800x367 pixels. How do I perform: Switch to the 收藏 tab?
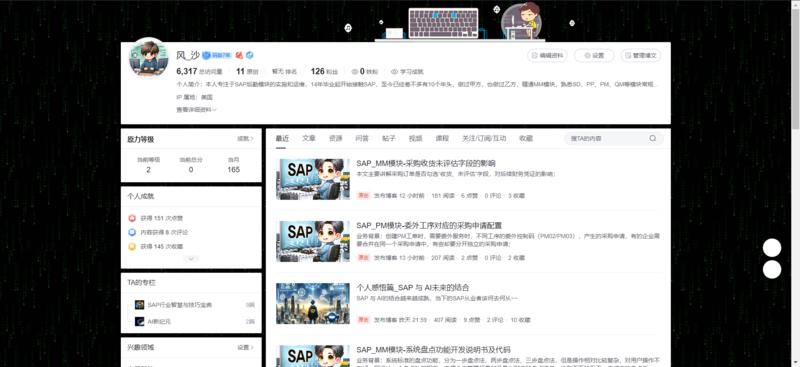[x=526, y=138]
